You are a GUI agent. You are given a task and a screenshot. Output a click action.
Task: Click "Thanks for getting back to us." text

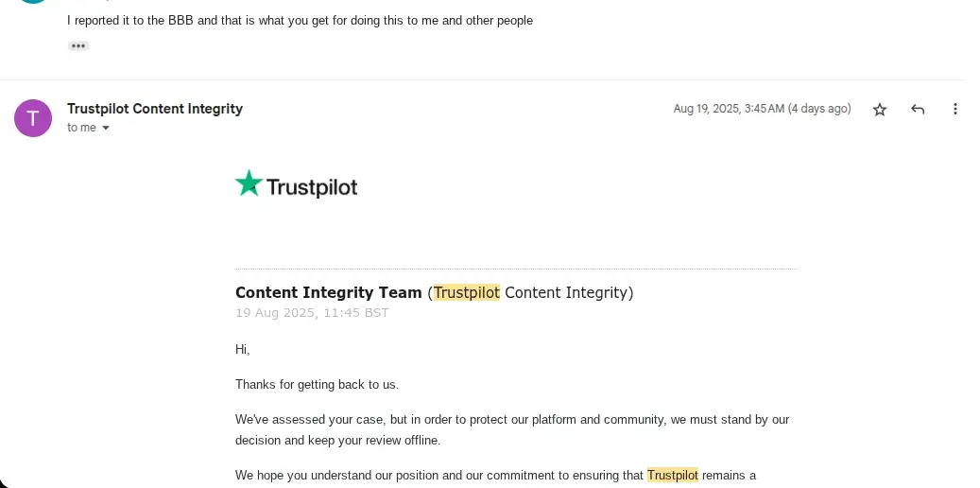coord(317,384)
